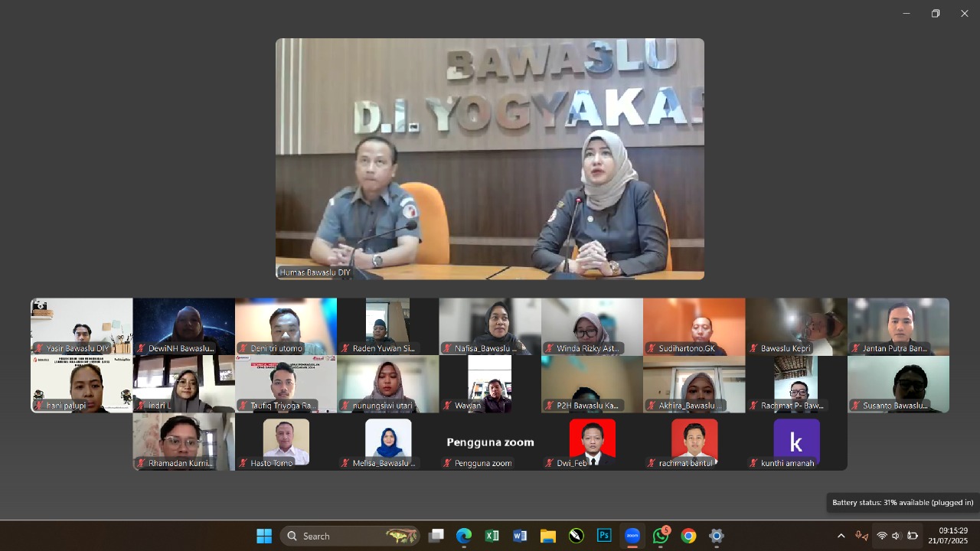This screenshot has width=980, height=551.
Task: Launch Microsoft Edge from the taskbar
Action: (x=464, y=536)
